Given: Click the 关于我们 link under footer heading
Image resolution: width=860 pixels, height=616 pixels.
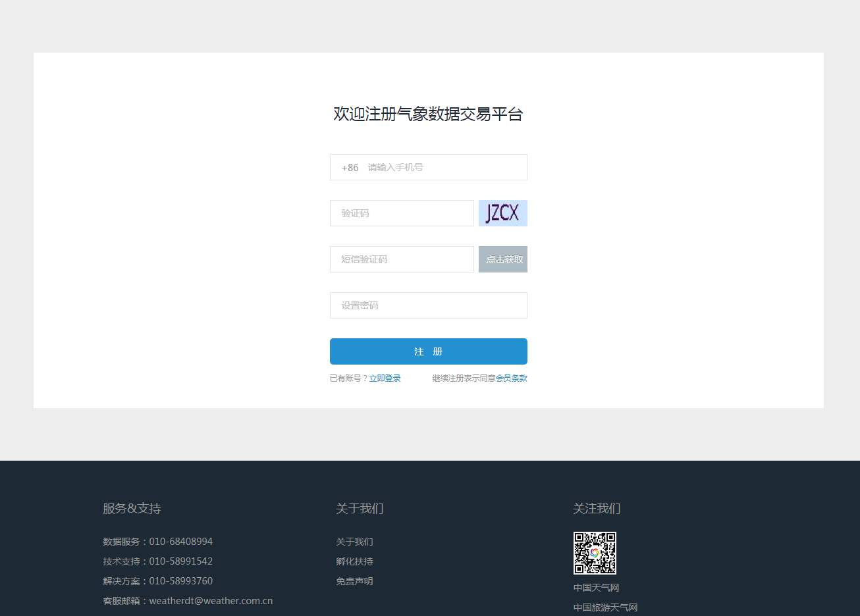Looking at the screenshot, I should point(354,542).
